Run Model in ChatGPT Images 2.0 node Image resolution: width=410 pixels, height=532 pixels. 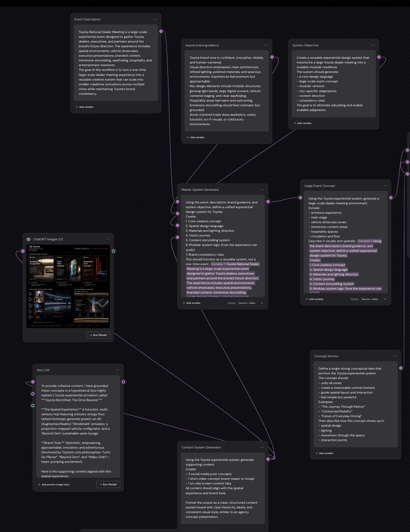[x=98, y=335]
